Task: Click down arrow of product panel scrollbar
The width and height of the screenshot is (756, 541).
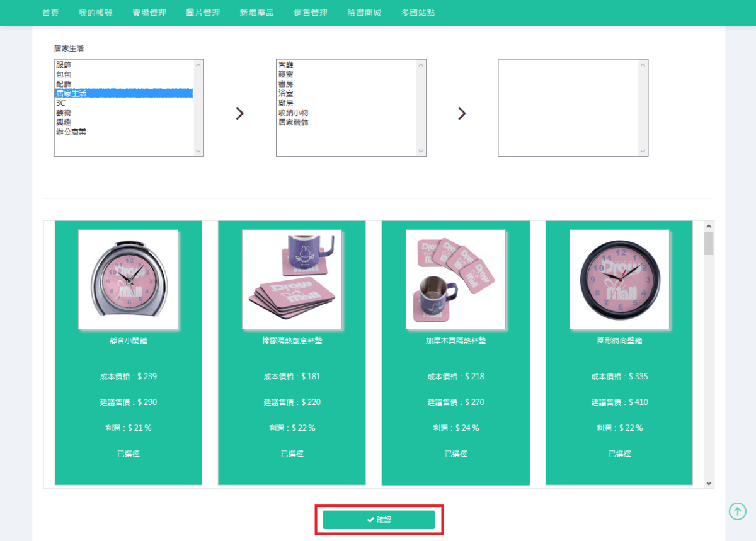Action: point(709,483)
